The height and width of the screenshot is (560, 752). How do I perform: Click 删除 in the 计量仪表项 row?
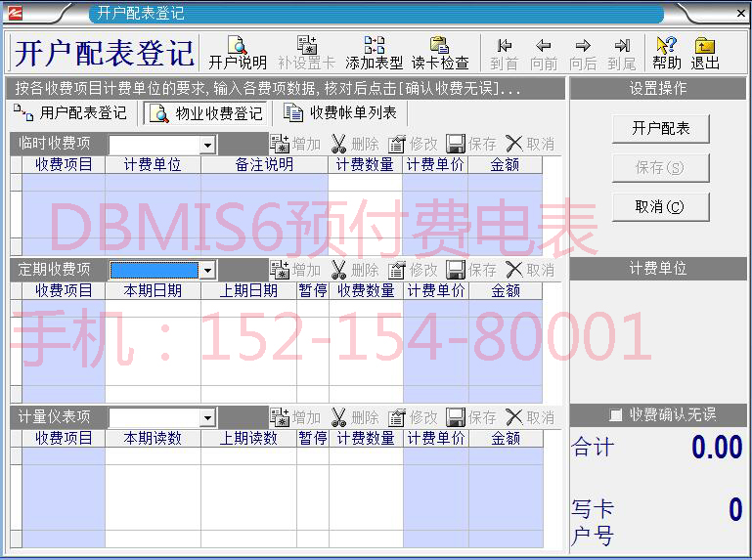(354, 417)
